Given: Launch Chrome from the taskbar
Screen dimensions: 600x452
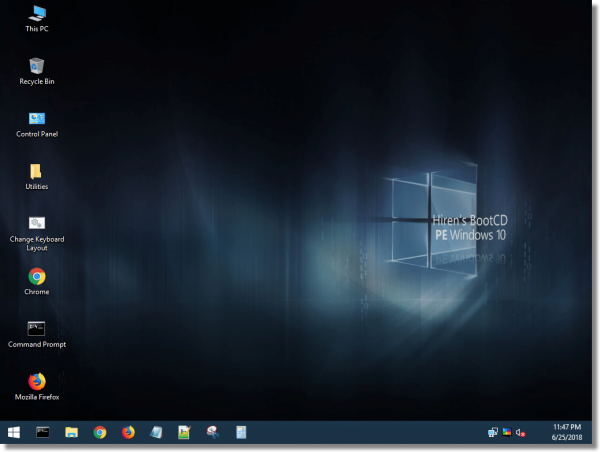Looking at the screenshot, I should tap(100, 432).
